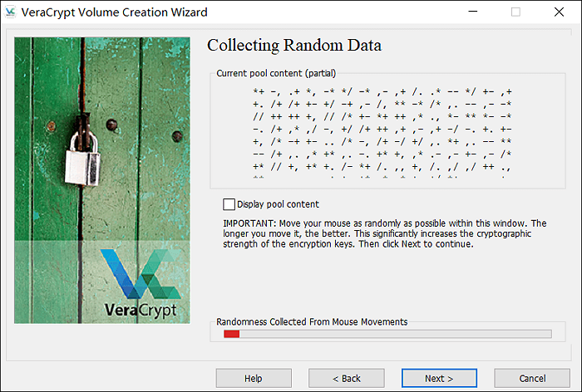Click the VeraCrypt icon in the title bar
Screen dimensions: 582x392
[11, 12]
